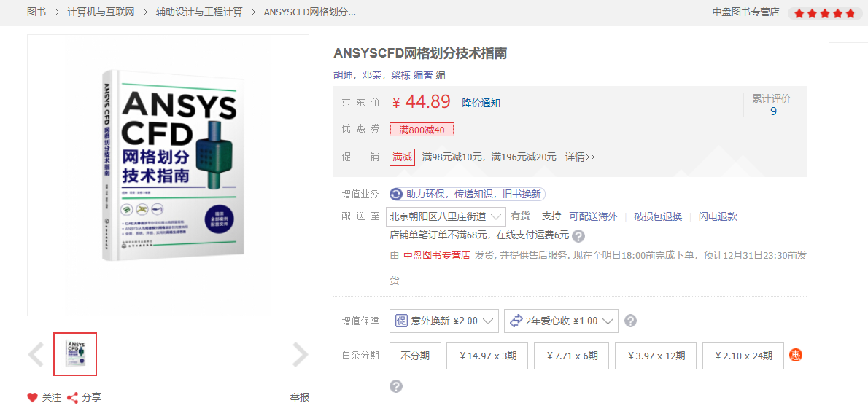The image size is (868, 411).
Task: Click the store five-star rating
Action: pyautogui.click(x=825, y=13)
